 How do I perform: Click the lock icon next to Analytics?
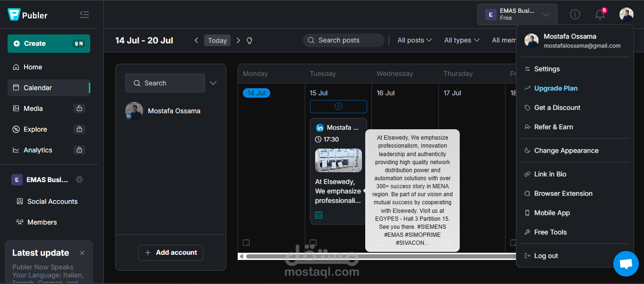[79, 150]
